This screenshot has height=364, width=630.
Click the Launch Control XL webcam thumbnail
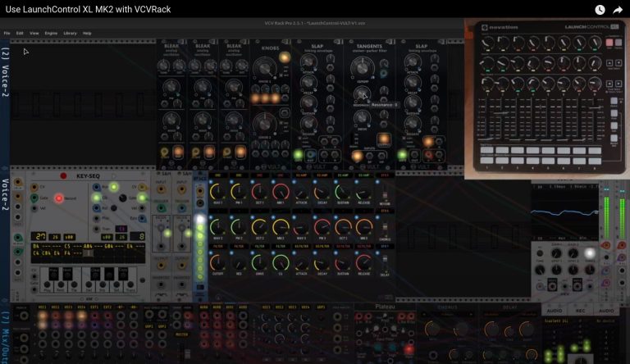tap(547, 98)
